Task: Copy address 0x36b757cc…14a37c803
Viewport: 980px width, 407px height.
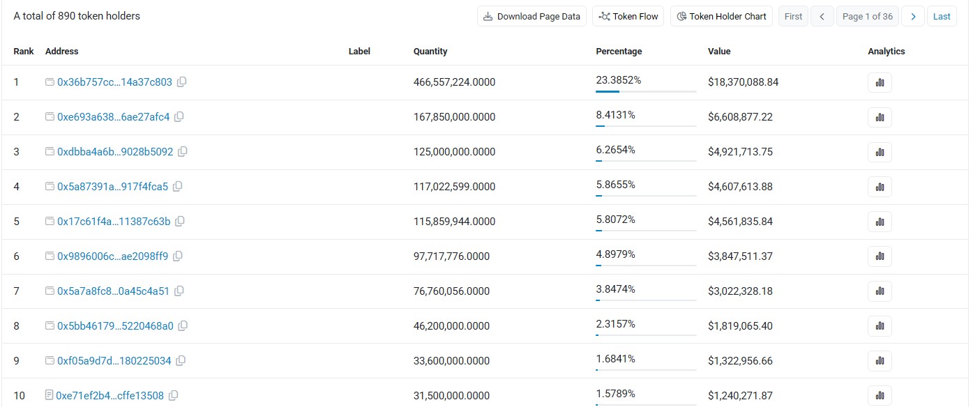Action: click(182, 82)
